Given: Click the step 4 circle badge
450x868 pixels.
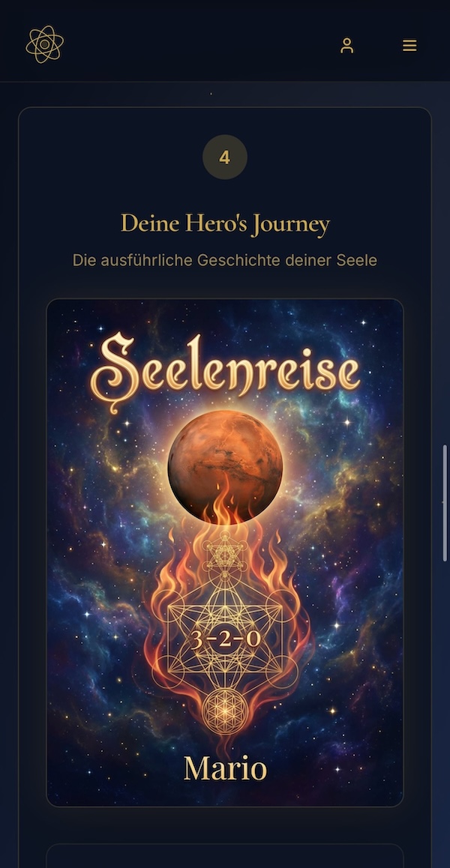Looking at the screenshot, I should [224, 157].
